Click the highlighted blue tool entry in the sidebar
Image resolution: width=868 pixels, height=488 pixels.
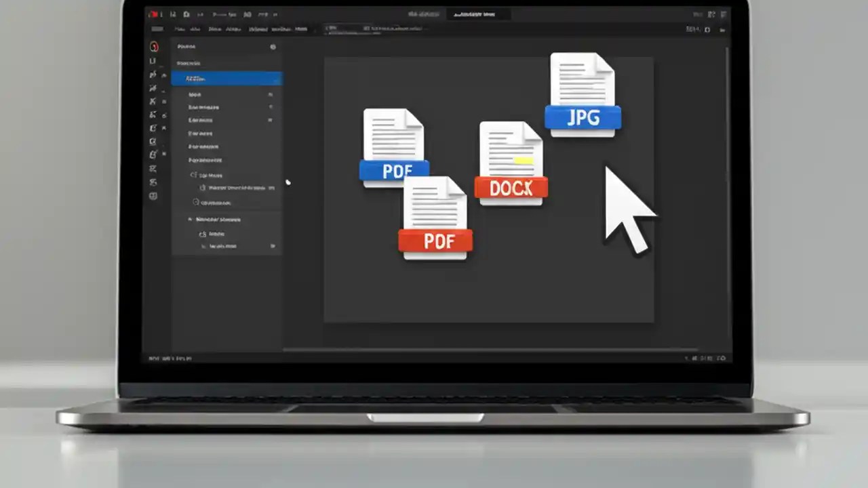pyautogui.click(x=227, y=78)
